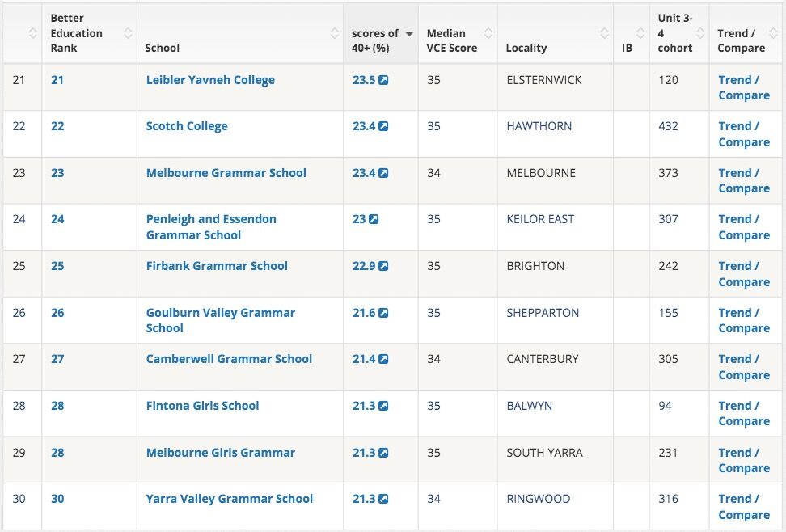The height and width of the screenshot is (532, 786).
Task: Sort by scores of 40+ (%) column
Action: click(380, 33)
